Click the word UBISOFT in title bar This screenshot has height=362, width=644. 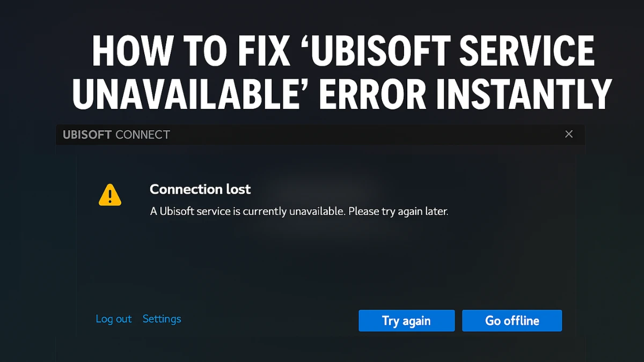click(x=87, y=135)
